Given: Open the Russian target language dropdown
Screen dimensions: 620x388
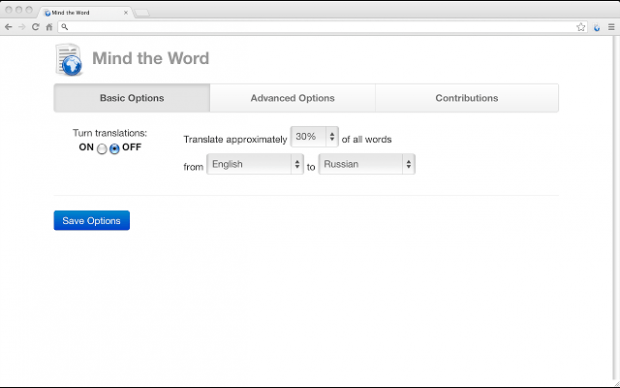Looking at the screenshot, I should pos(367,164).
